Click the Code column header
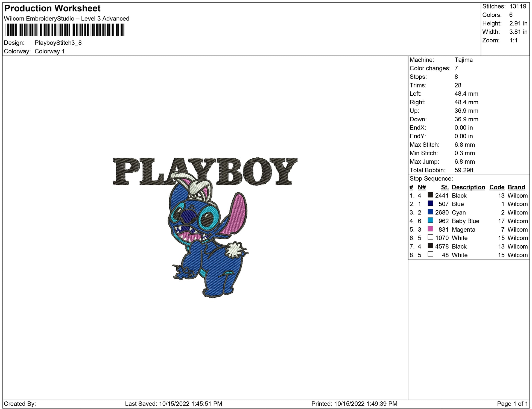The width and height of the screenshot is (532, 409). click(x=496, y=187)
